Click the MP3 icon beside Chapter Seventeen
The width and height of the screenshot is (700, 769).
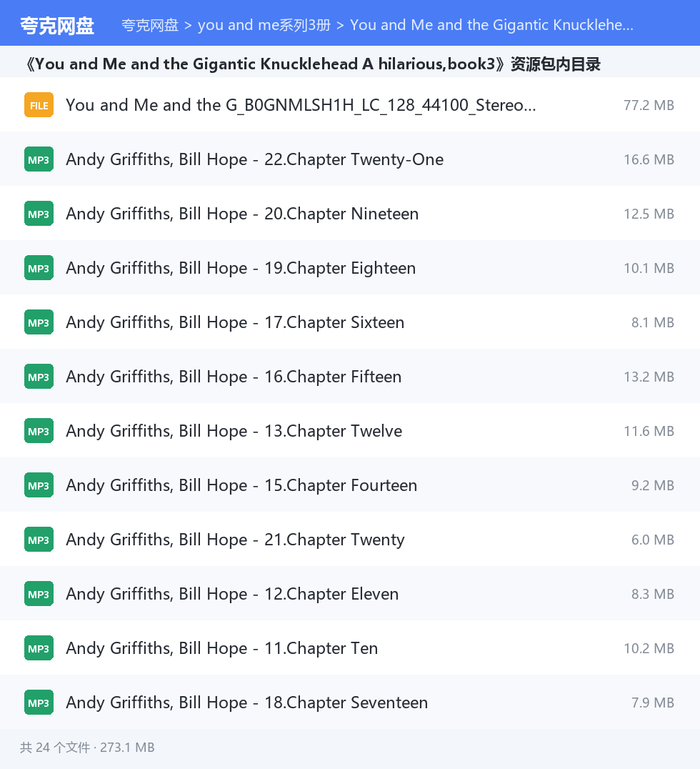point(39,703)
